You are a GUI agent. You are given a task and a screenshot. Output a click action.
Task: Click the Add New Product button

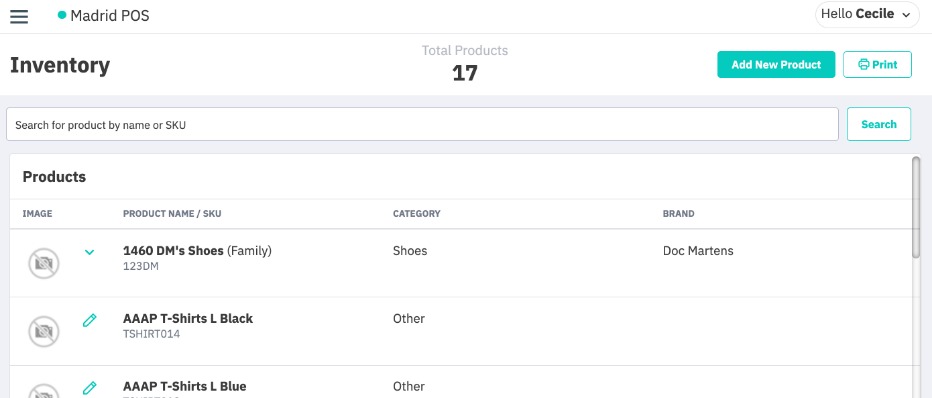pyautogui.click(x=776, y=65)
